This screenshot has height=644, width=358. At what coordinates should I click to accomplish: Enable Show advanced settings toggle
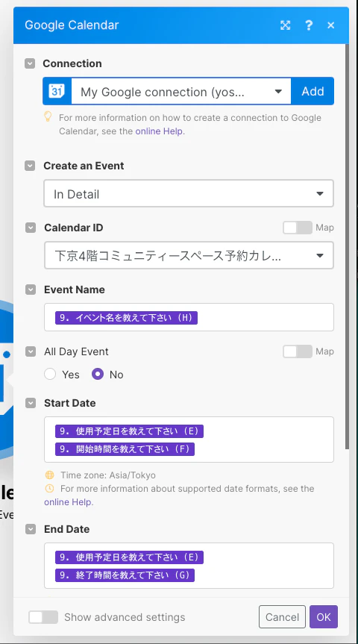click(43, 617)
